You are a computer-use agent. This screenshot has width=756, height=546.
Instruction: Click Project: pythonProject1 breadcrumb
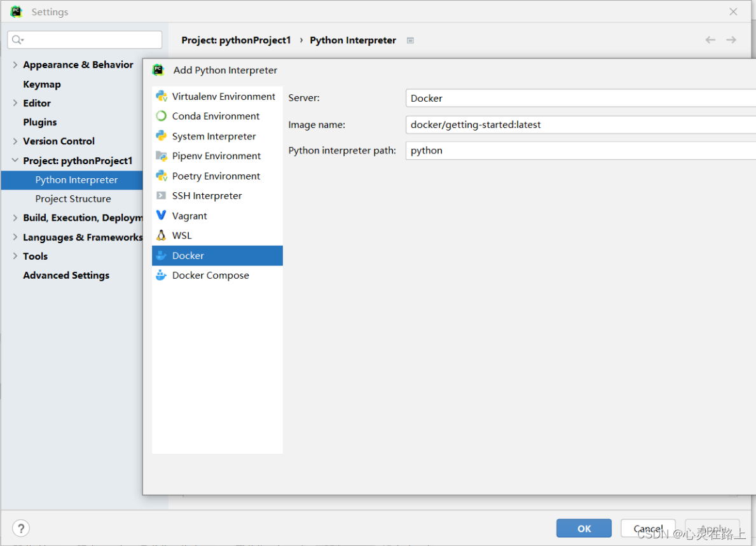(237, 40)
